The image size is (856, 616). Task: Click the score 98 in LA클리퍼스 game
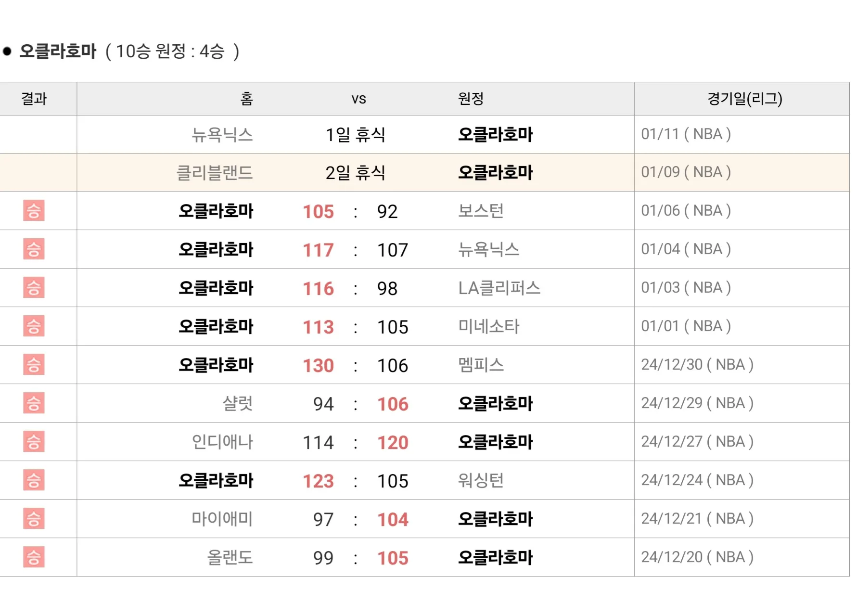coord(387,289)
